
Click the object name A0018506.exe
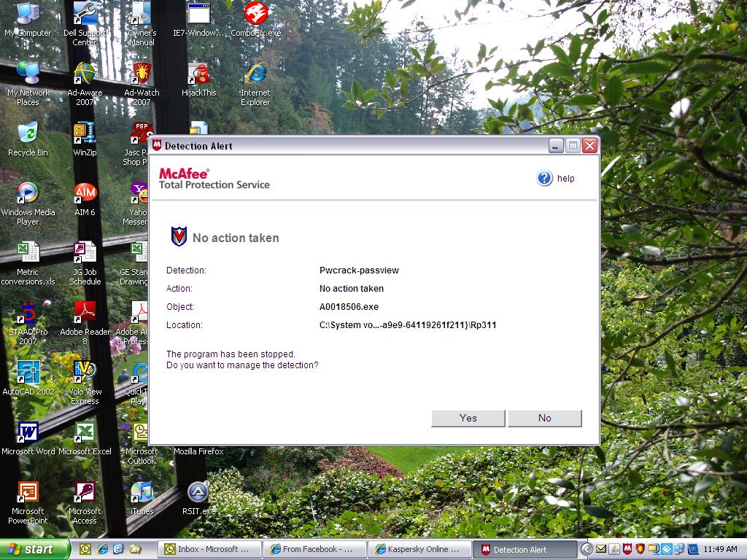[x=349, y=307]
